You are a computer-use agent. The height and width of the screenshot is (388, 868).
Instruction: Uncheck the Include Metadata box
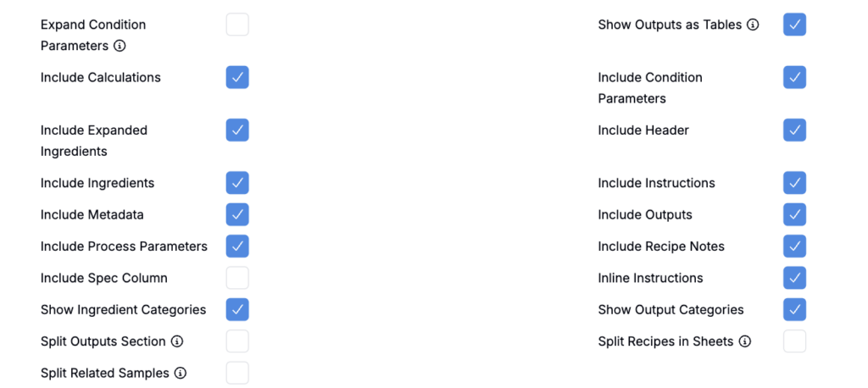tap(237, 214)
